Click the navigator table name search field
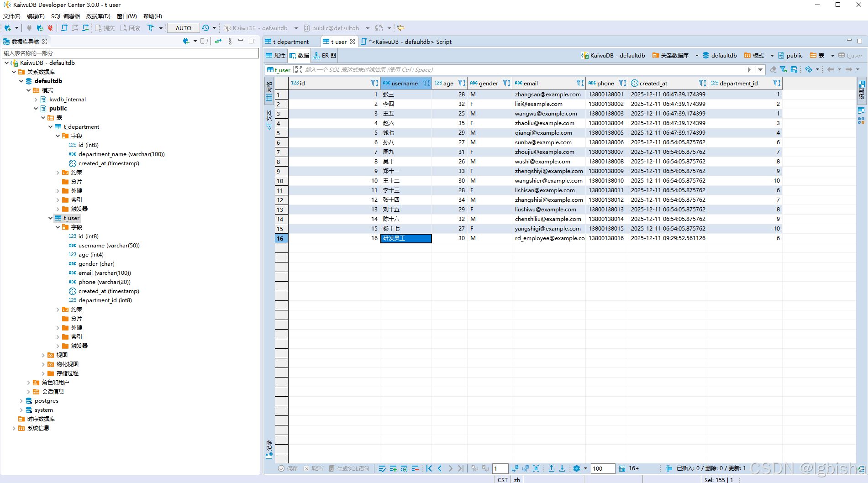 pos(130,53)
